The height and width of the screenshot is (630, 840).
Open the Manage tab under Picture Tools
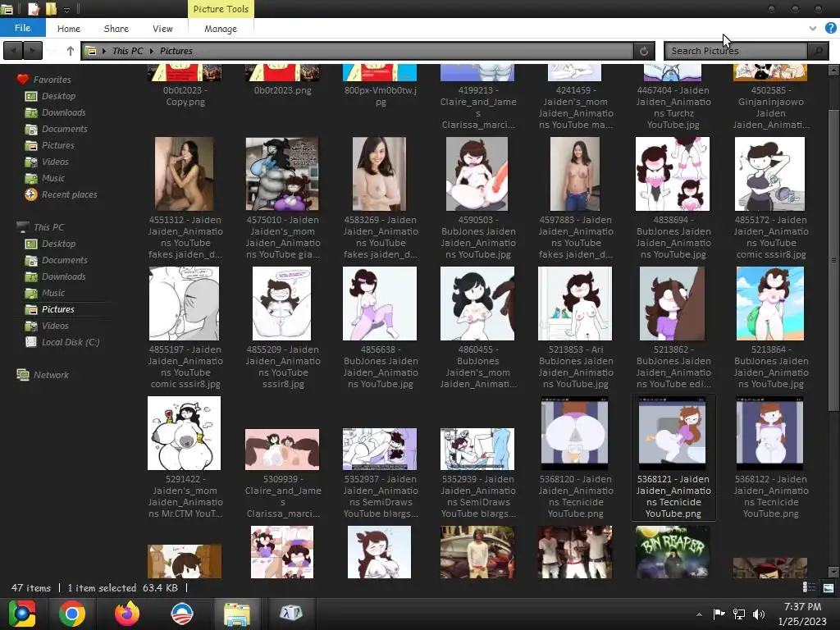click(x=221, y=29)
